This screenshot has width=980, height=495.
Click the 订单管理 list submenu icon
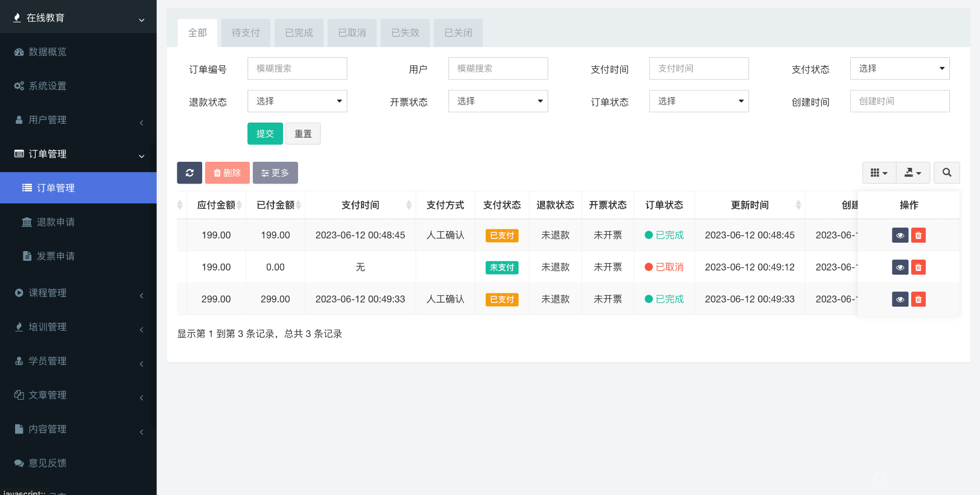pos(27,188)
